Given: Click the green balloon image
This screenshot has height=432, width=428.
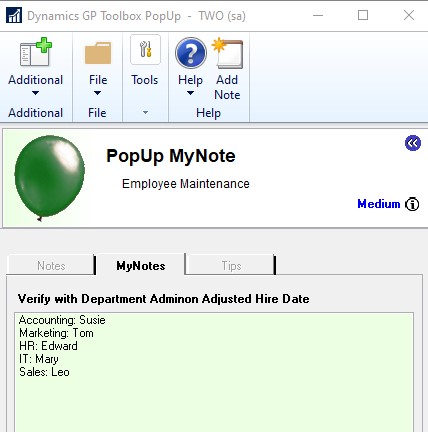Looking at the screenshot, I should [49, 178].
